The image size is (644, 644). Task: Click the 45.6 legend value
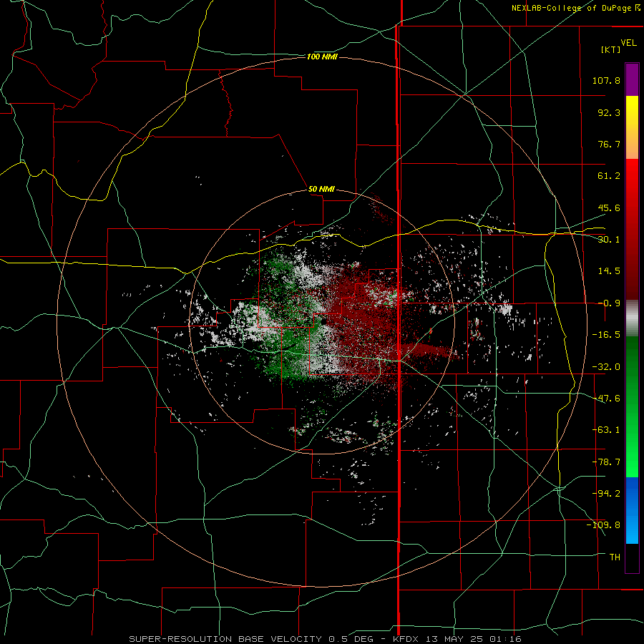[x=609, y=208]
